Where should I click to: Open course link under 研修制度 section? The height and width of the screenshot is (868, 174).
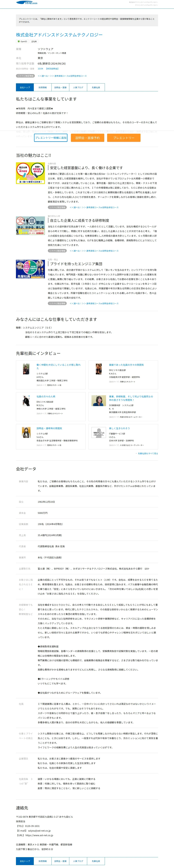click(94, 251)
